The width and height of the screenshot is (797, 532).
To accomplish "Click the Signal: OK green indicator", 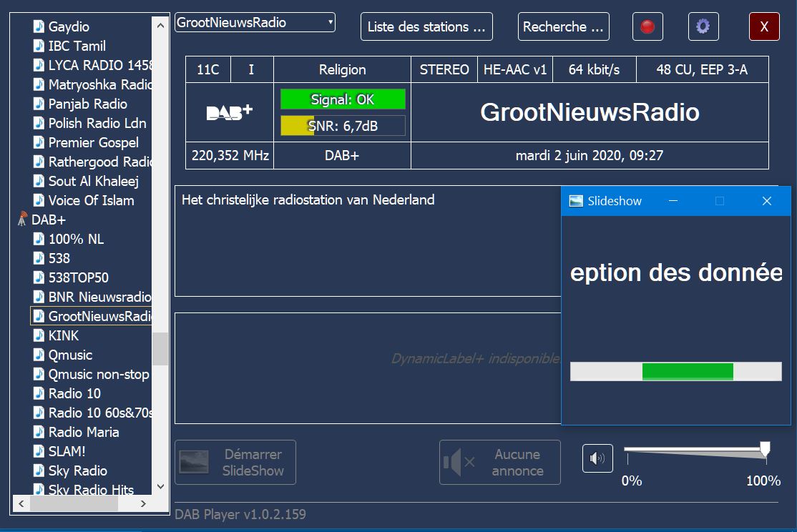I will click(x=343, y=99).
